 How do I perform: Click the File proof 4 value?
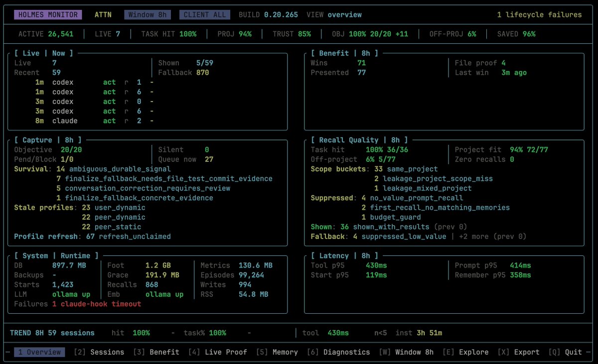tap(480, 63)
